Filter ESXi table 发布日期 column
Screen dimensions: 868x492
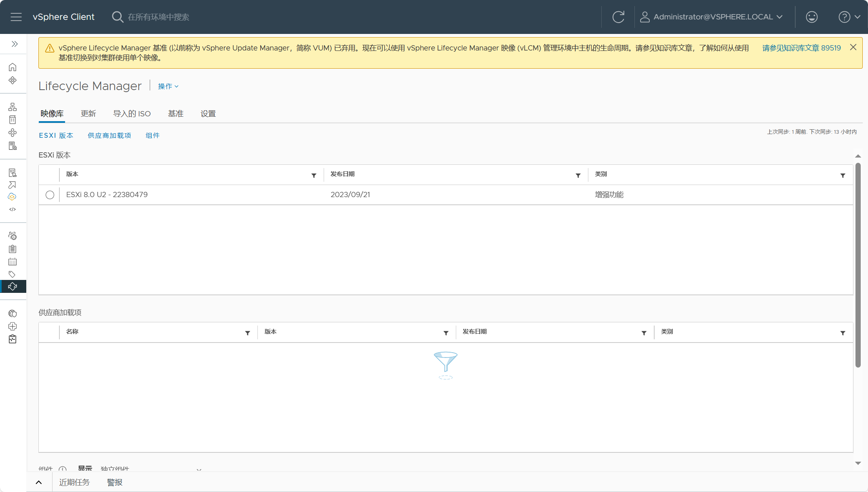click(578, 175)
